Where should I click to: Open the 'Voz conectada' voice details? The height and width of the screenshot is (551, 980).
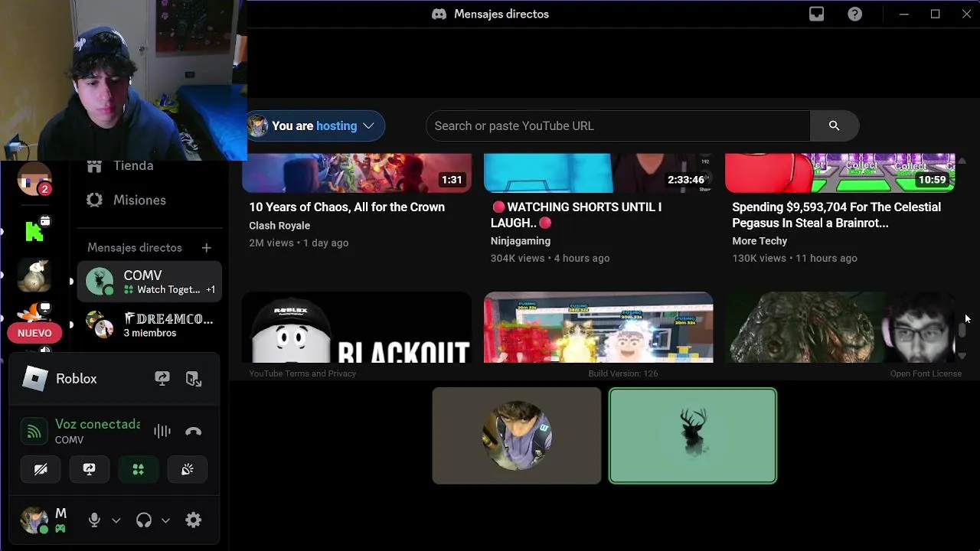point(97,424)
